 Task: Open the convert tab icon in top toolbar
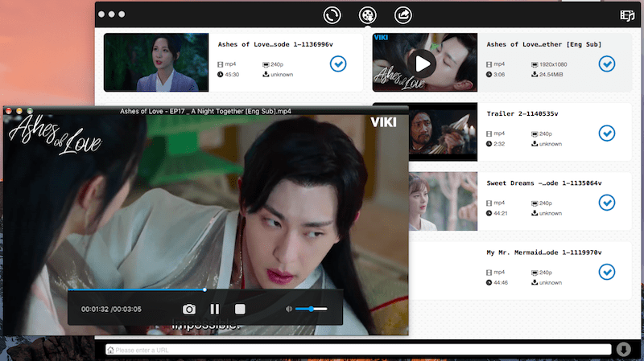pos(332,15)
